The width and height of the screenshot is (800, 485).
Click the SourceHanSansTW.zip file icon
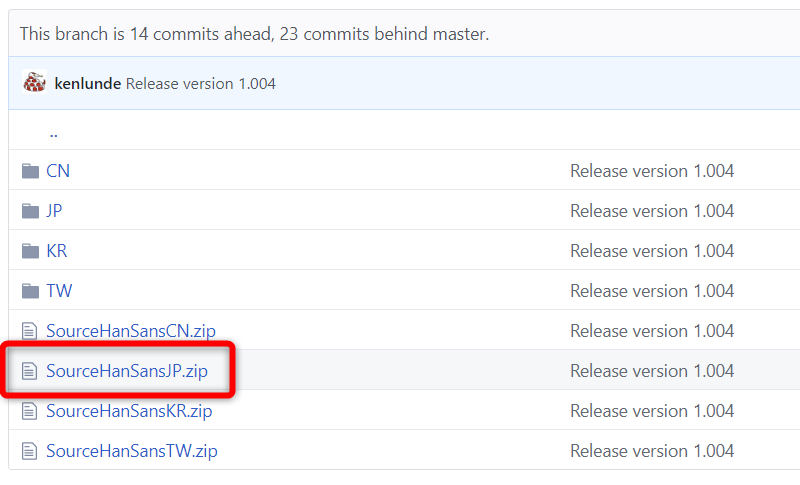click(x=30, y=451)
